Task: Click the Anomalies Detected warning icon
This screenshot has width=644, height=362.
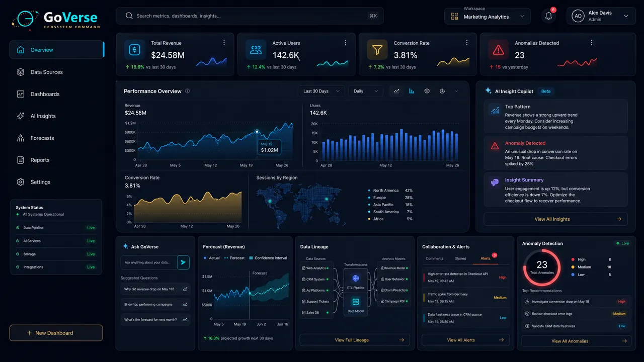Action: (x=498, y=50)
